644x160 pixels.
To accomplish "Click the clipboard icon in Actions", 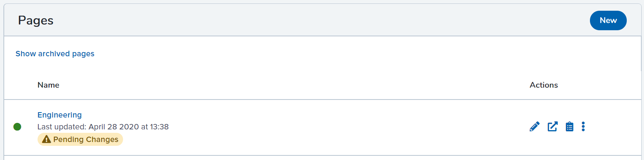I will point(570,127).
